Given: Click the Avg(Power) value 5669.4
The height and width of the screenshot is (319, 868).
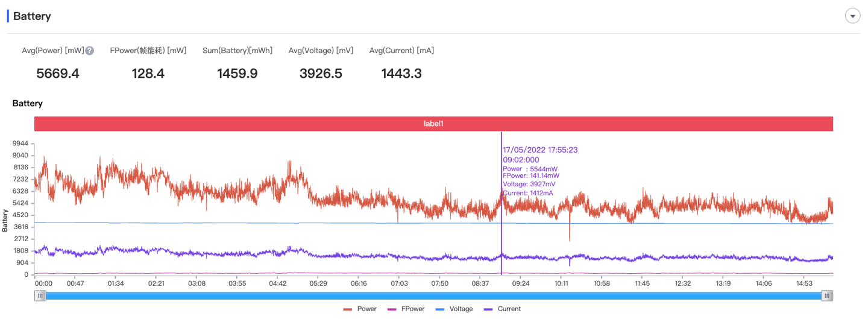Looking at the screenshot, I should (58, 74).
